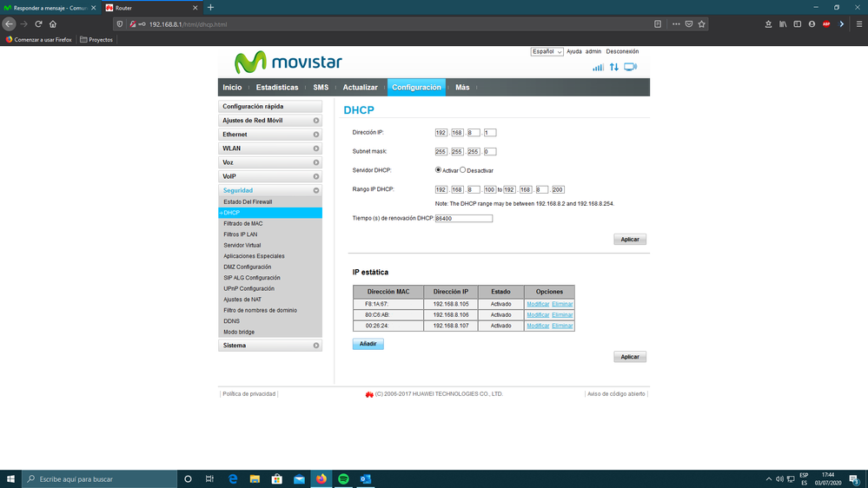Click Modificar for 192.168.8.105

click(538, 304)
